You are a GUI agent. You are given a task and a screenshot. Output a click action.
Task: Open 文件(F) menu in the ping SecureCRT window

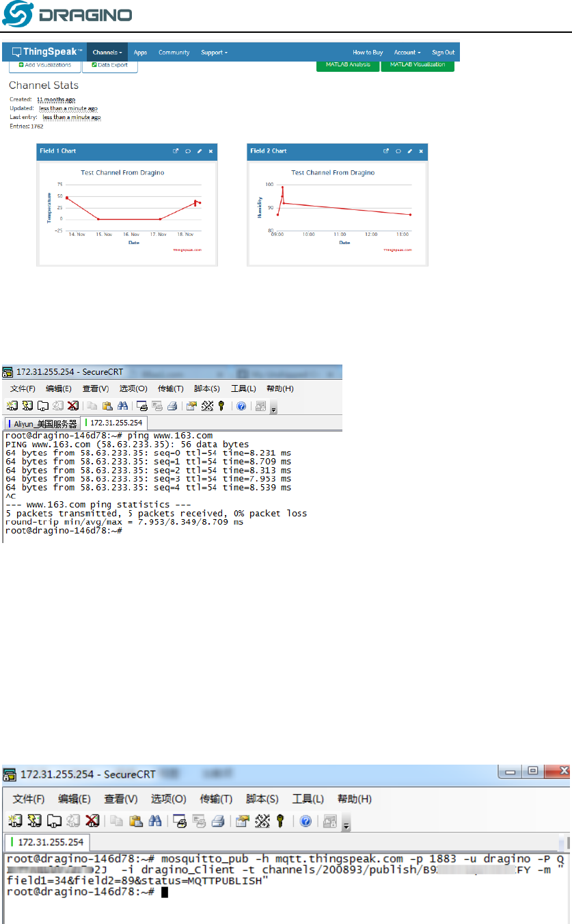point(23,388)
